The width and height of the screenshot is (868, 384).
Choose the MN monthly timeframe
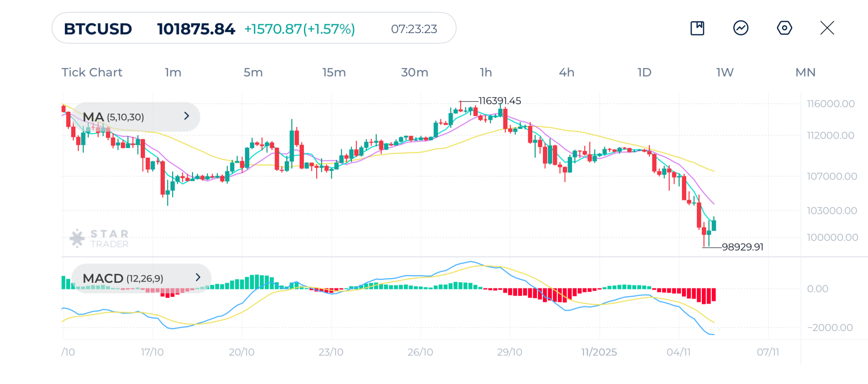tap(805, 72)
